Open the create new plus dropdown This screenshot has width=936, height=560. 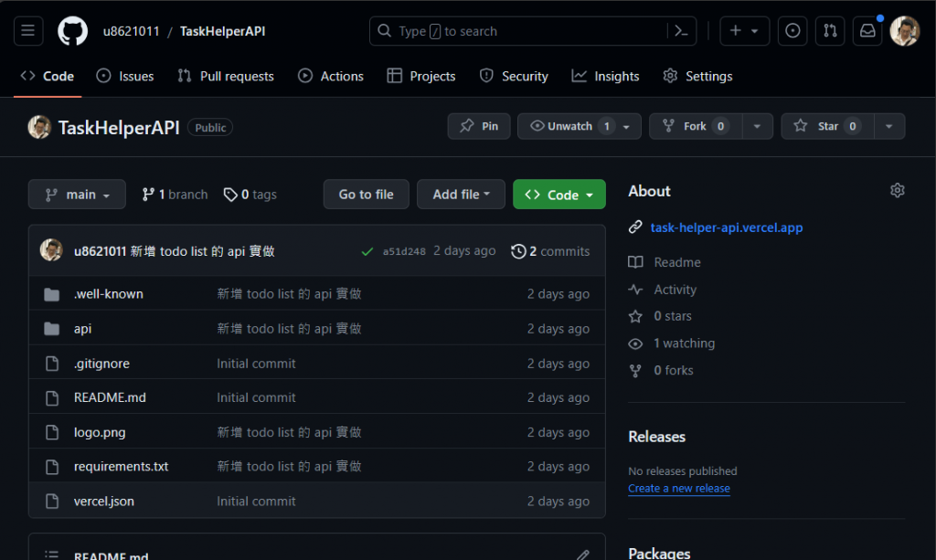[744, 31]
